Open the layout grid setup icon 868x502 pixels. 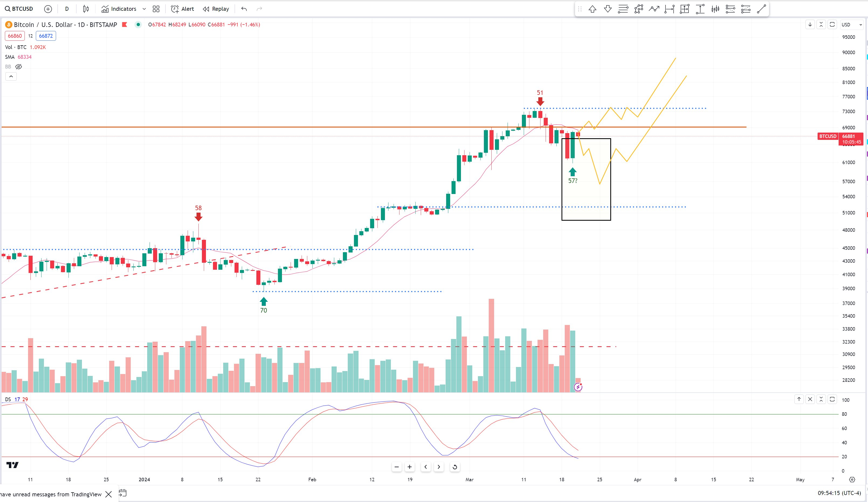click(156, 9)
